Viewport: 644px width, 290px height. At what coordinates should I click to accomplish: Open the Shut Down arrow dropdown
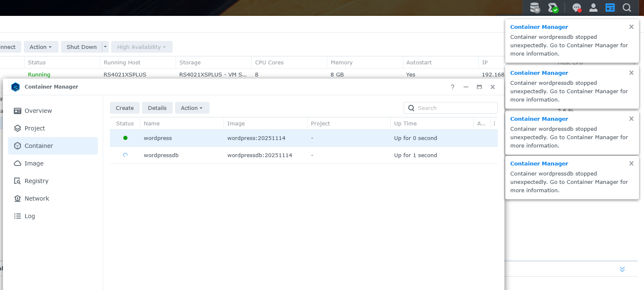(105, 47)
